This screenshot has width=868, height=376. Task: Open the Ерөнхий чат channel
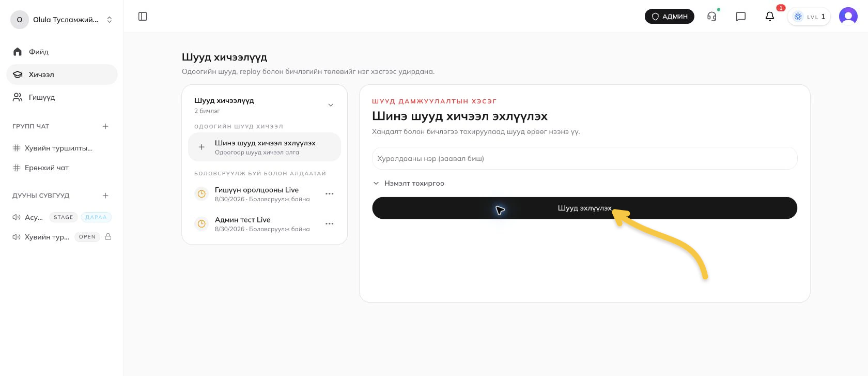[x=62, y=168]
